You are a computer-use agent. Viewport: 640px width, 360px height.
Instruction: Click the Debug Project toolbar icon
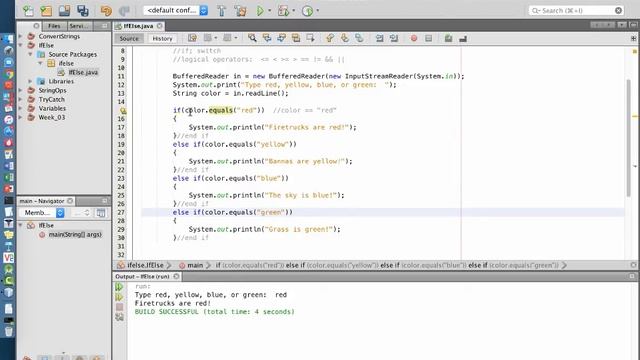coord(283,11)
